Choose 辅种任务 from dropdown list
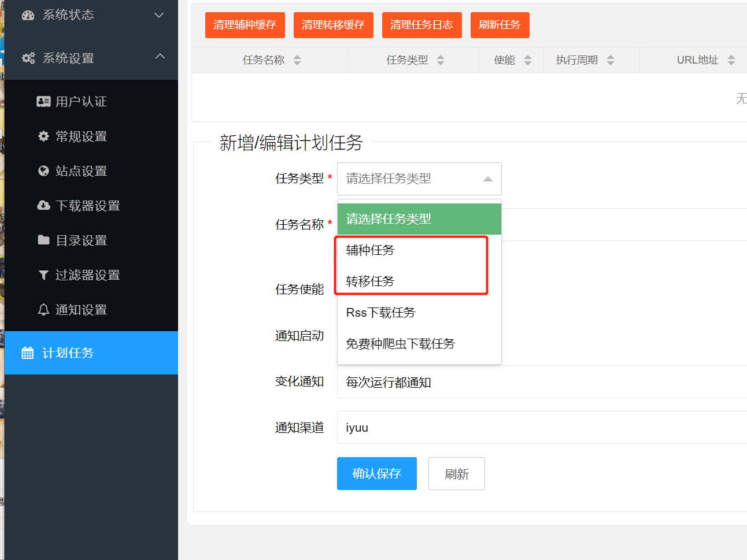 (x=419, y=250)
